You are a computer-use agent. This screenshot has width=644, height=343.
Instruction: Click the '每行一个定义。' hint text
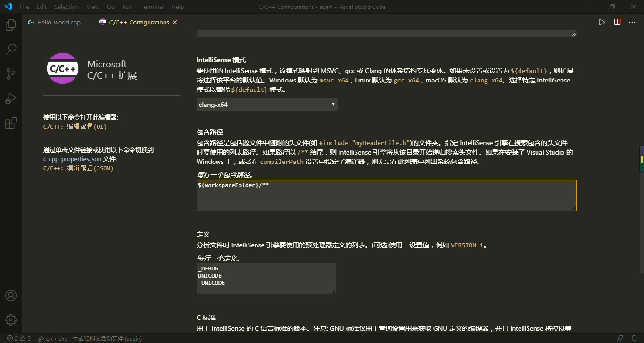click(218, 258)
